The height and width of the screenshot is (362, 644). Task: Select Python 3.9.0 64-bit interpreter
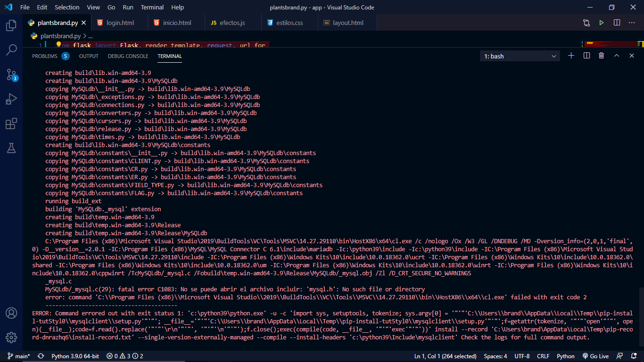tap(75, 356)
